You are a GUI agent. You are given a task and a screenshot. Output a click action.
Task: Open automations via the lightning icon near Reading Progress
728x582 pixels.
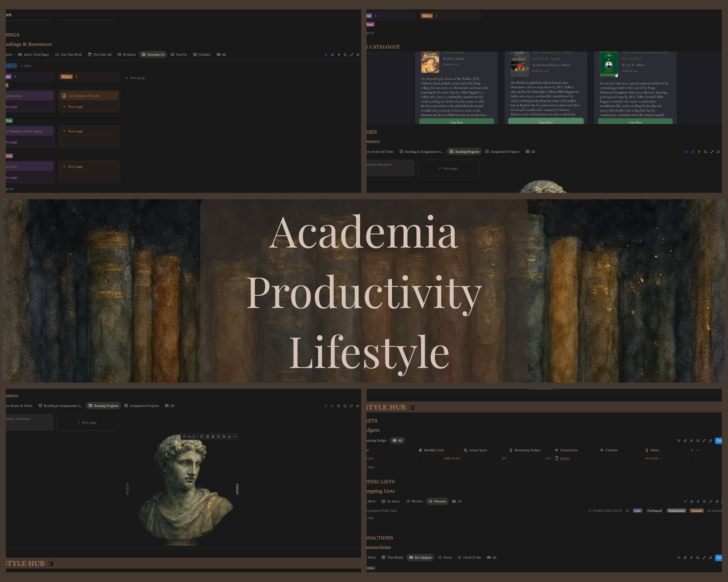click(338, 406)
